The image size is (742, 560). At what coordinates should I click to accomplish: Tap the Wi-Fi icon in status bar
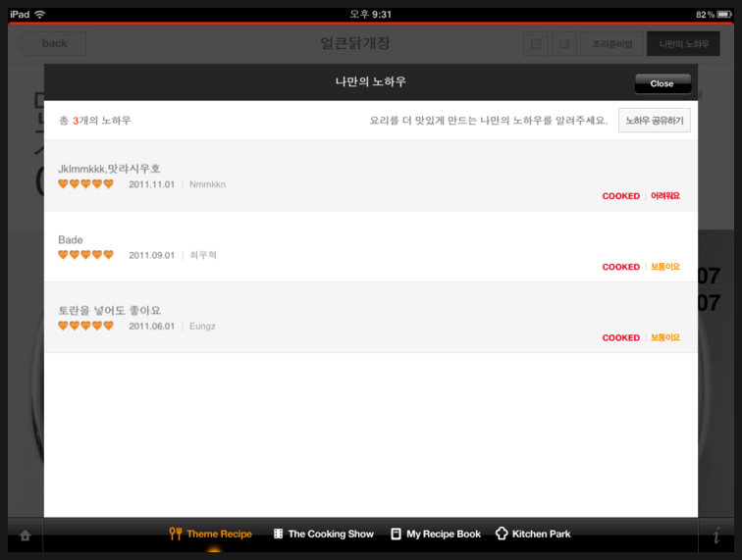tap(39, 15)
